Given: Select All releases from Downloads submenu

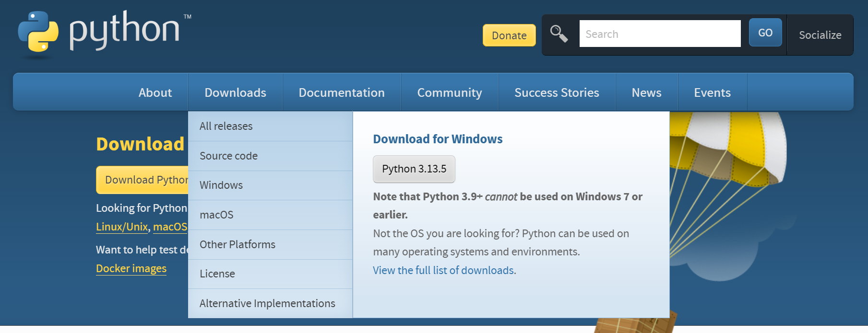Looking at the screenshot, I should click(270, 126).
